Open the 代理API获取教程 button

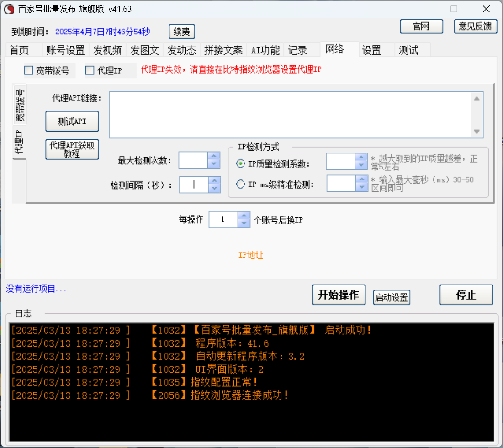click(72, 149)
